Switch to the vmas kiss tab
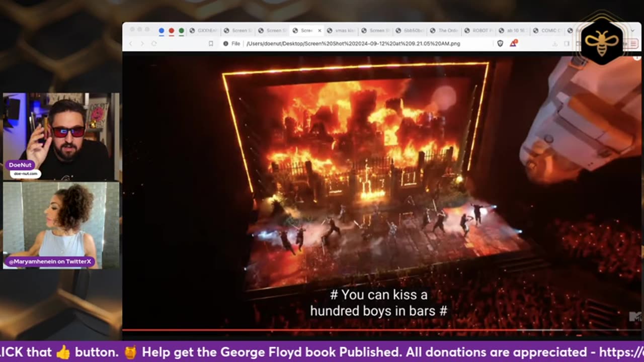The image size is (644, 362). point(341,31)
